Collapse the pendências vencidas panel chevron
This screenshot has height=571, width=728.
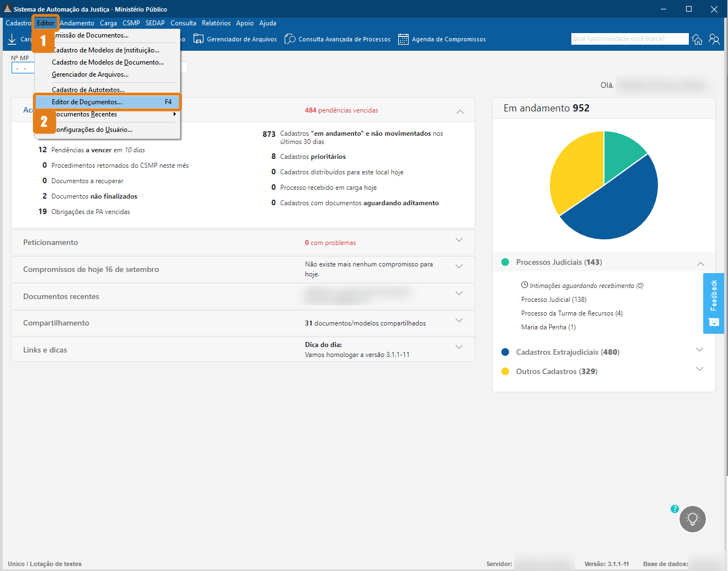tap(460, 111)
